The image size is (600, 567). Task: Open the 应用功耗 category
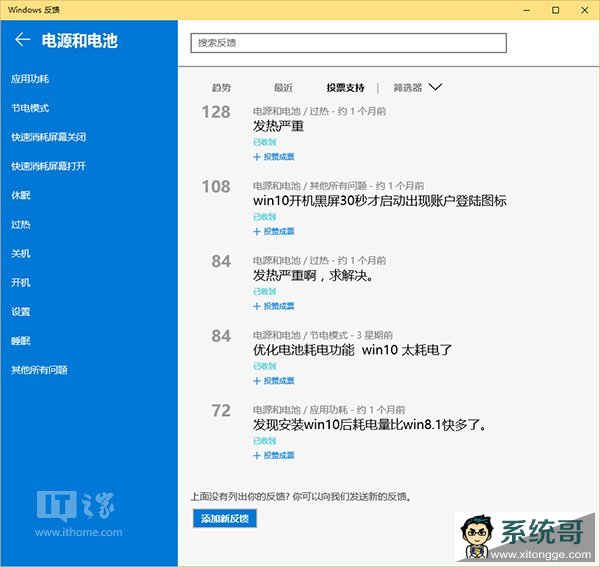(x=30, y=79)
